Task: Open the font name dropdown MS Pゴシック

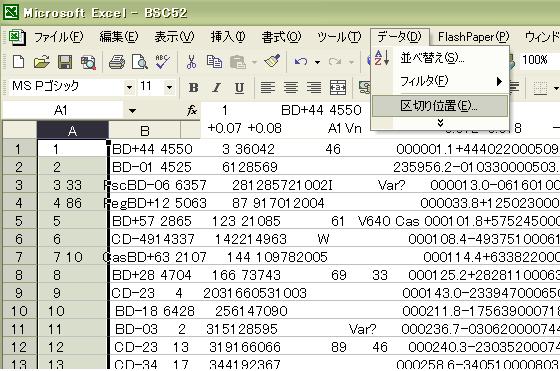Action: click(x=129, y=87)
